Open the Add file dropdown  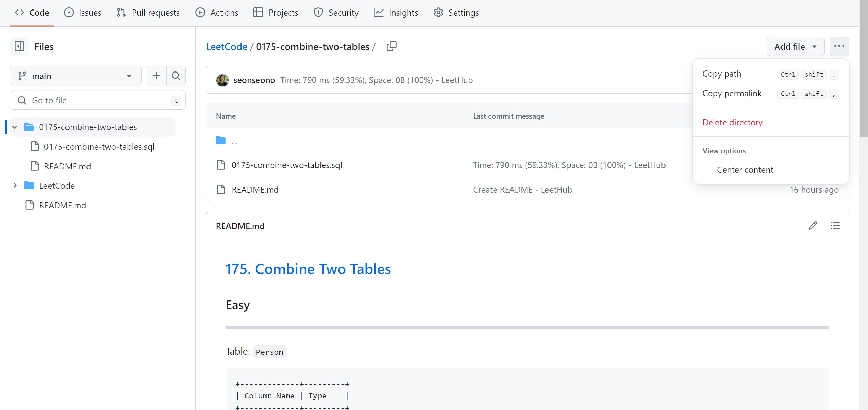[795, 46]
